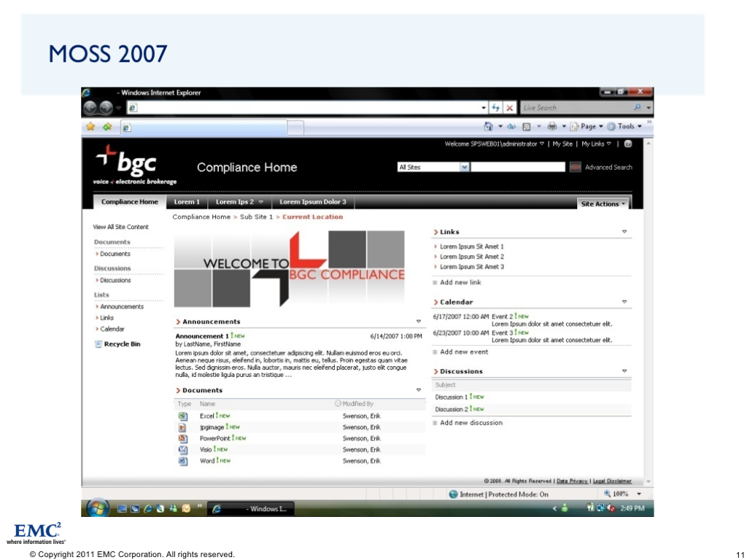Viewport: 747px width, 560px height.
Task: Select the Lorem 1 tab
Action: (x=187, y=202)
